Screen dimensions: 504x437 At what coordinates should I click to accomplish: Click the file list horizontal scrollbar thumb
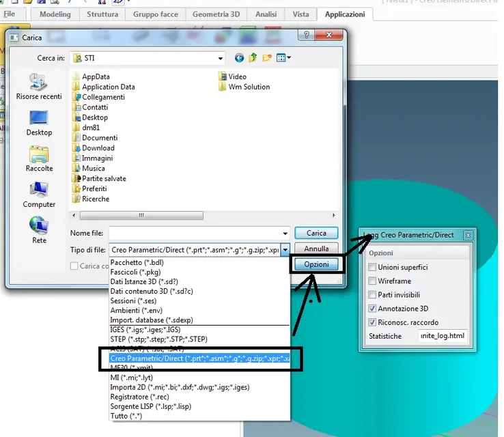click(141, 215)
